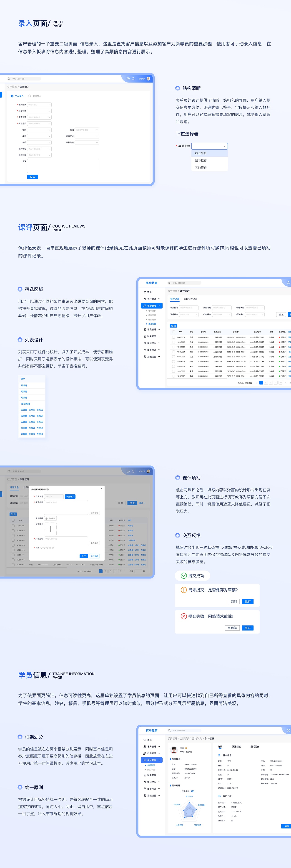Click the 保存 button in input form
This screenshot has height=868, width=291.
33,177
